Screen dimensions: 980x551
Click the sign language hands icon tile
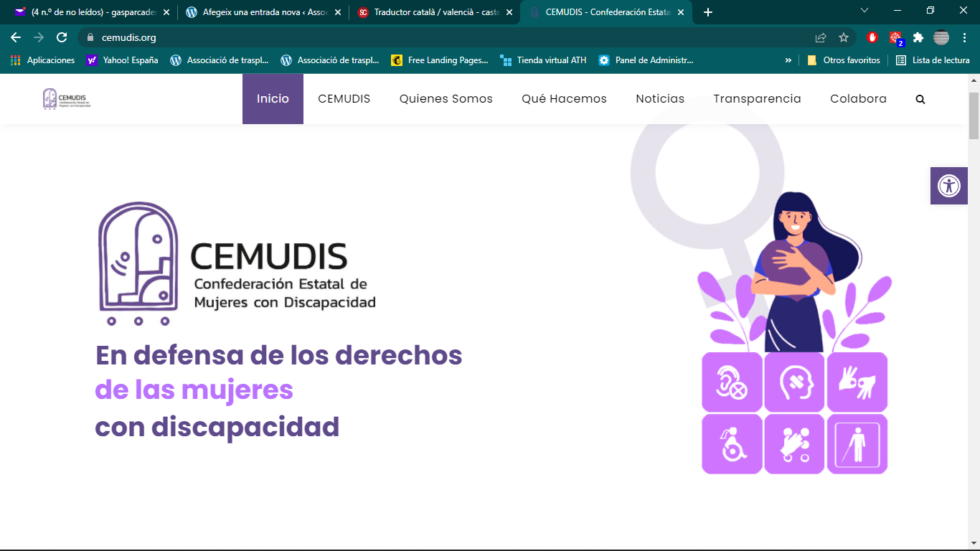[x=857, y=382]
